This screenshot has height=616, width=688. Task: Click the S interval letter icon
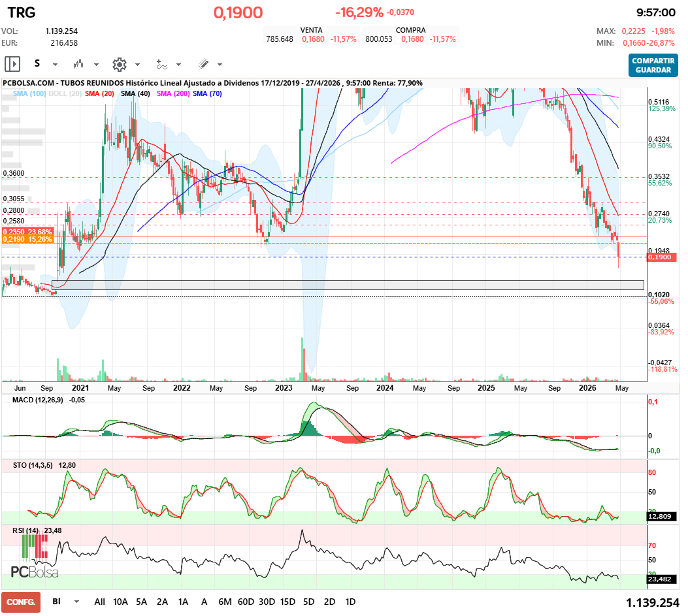[x=37, y=64]
